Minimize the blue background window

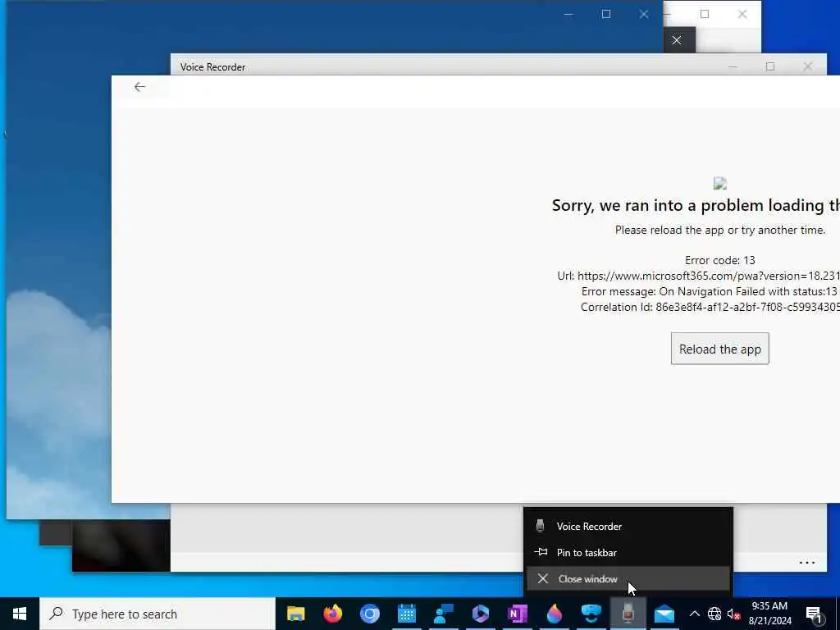(x=568, y=15)
